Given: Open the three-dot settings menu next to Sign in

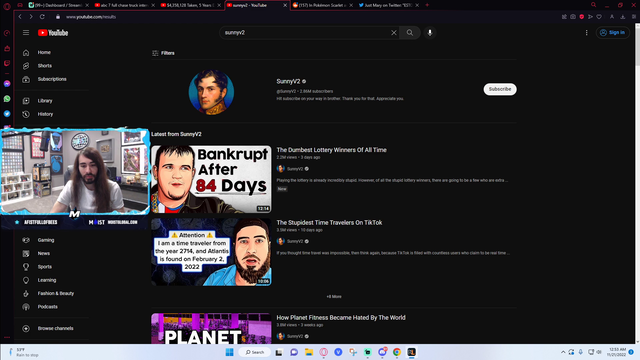Looking at the screenshot, I should 587,33.
